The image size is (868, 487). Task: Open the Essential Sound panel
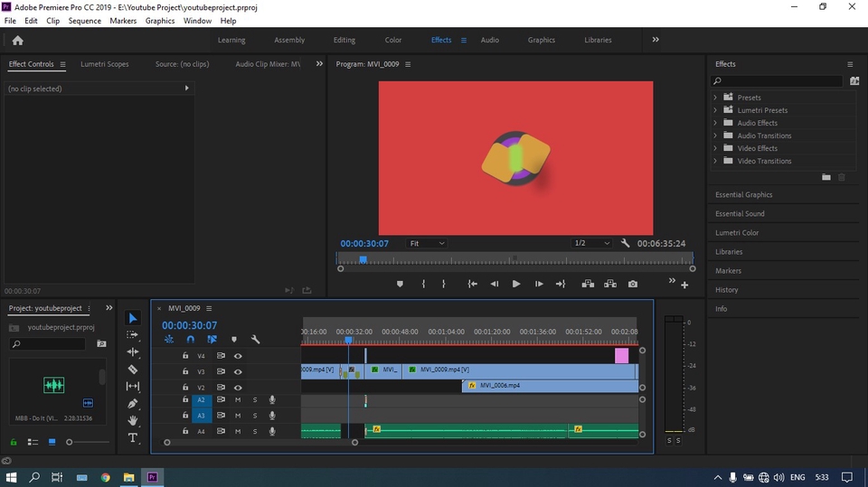[740, 213]
